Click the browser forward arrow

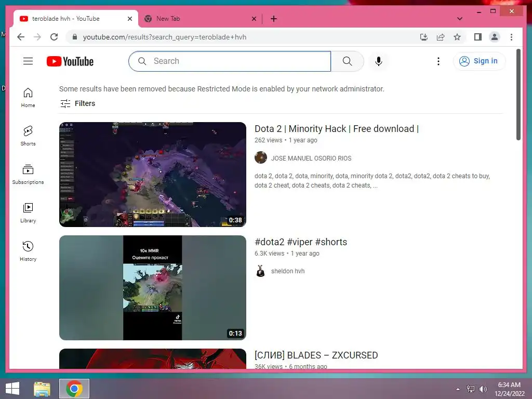[x=37, y=37]
